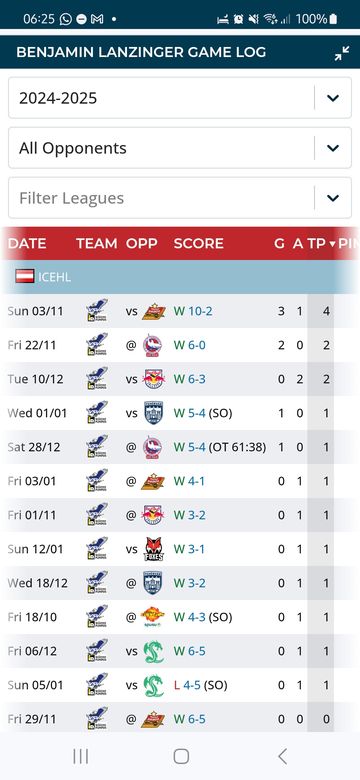This screenshot has height=780, width=360.
Task: Tap the opponent logo in the Tue 10/12 row
Action: 153,379
